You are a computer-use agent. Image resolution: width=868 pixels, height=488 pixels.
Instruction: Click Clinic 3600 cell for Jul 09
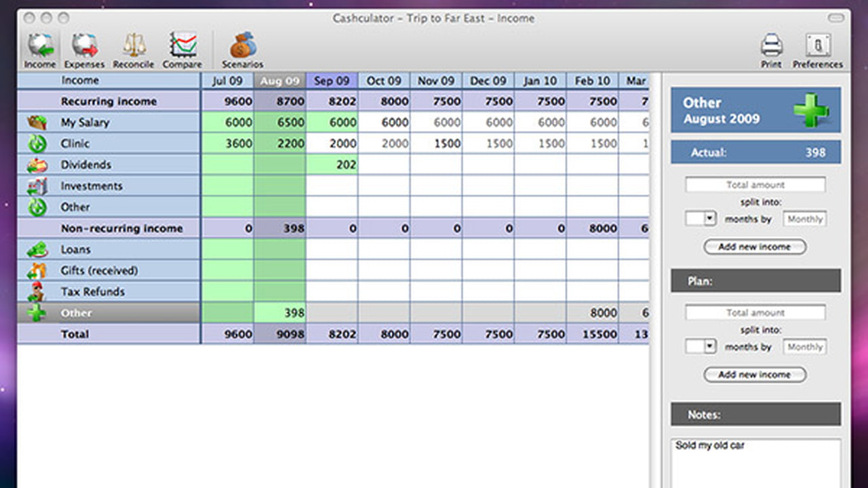(227, 144)
